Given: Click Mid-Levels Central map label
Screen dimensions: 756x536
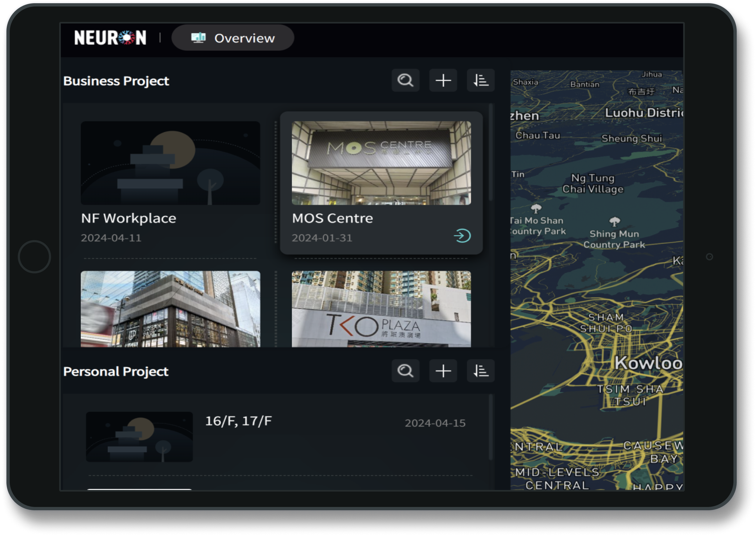Looking at the screenshot, I should click(x=557, y=479).
